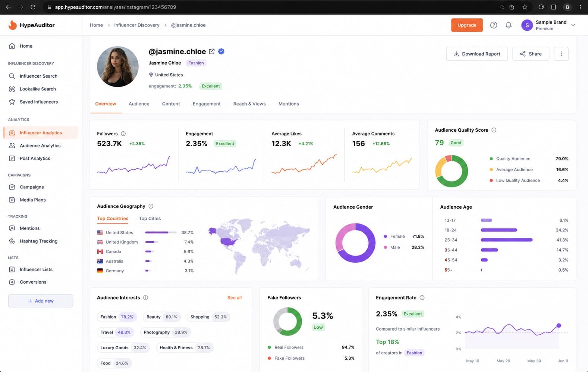The height and width of the screenshot is (372, 588).
Task: Click the Conversions icon
Action: [x=12, y=282]
